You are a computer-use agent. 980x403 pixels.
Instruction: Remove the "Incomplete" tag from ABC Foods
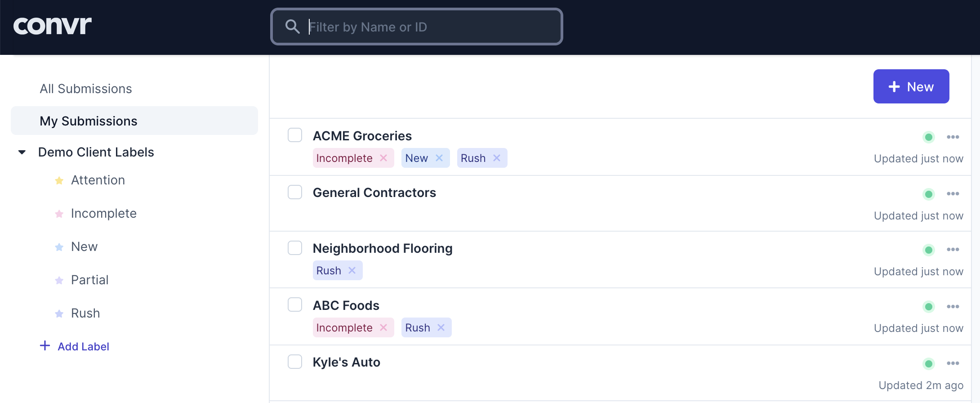point(384,327)
